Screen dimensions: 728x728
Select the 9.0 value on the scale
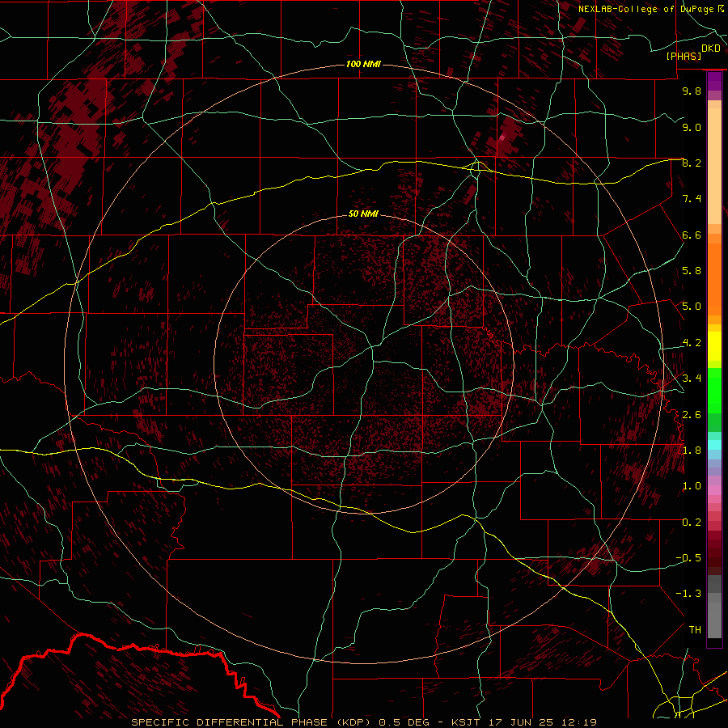pyautogui.click(x=692, y=127)
